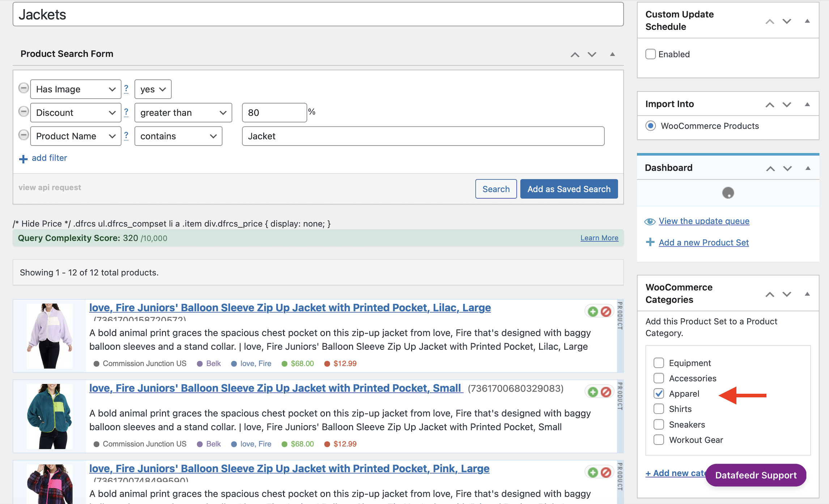The image size is (829, 504).
Task: Add the Pink, Large jacket to set
Action: tap(593, 472)
